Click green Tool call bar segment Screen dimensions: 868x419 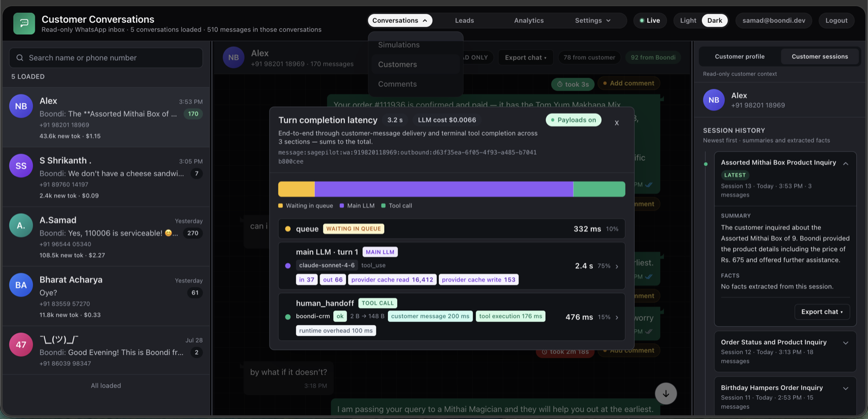599,189
